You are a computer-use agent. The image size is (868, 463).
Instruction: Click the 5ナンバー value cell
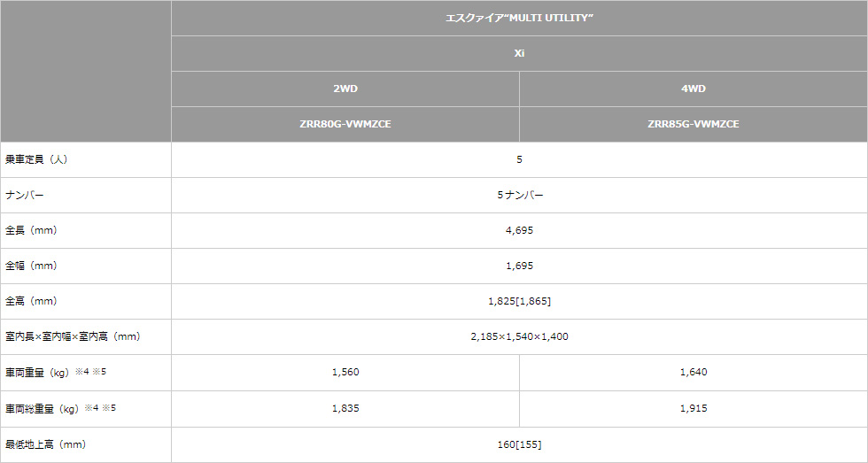coord(519,195)
